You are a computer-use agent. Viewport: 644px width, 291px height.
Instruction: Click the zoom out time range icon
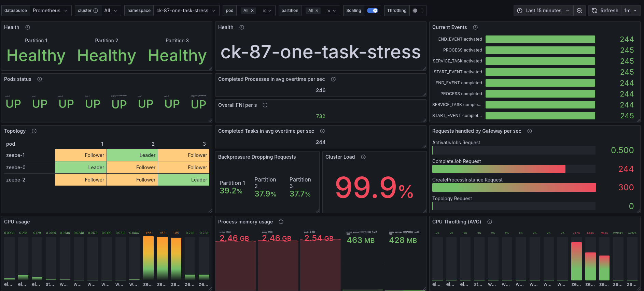pyautogui.click(x=579, y=11)
